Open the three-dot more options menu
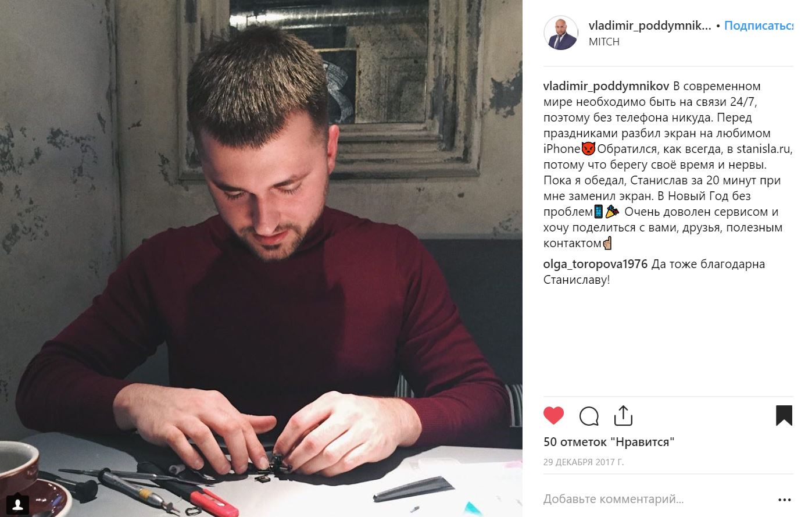This screenshot has width=812, height=517. pos(785,500)
